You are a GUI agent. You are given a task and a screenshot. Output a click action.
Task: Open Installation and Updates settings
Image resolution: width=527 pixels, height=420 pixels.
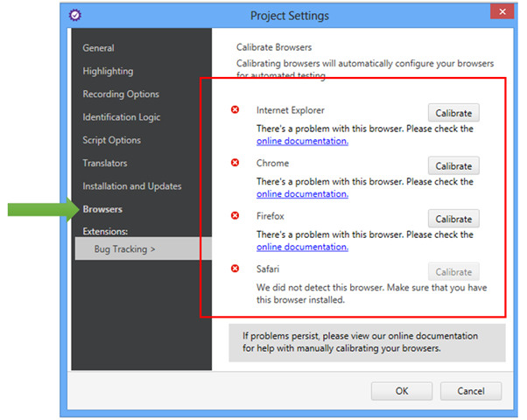pyautogui.click(x=132, y=186)
